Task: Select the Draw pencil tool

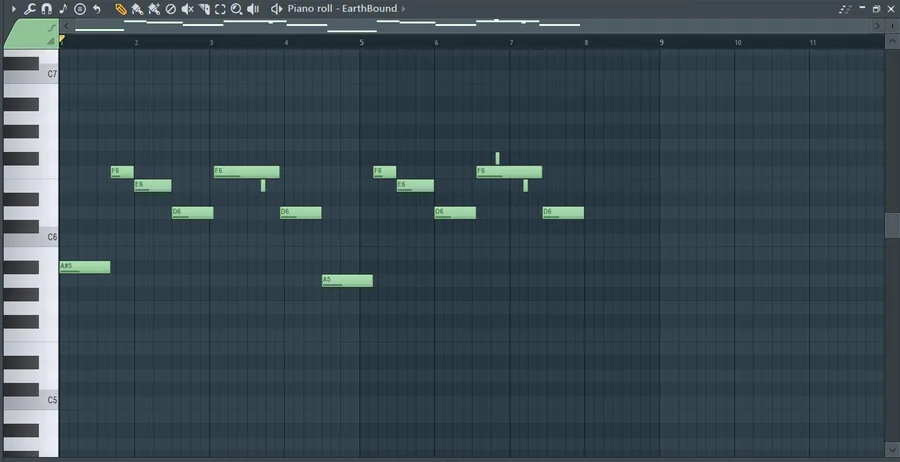Action: coord(121,9)
